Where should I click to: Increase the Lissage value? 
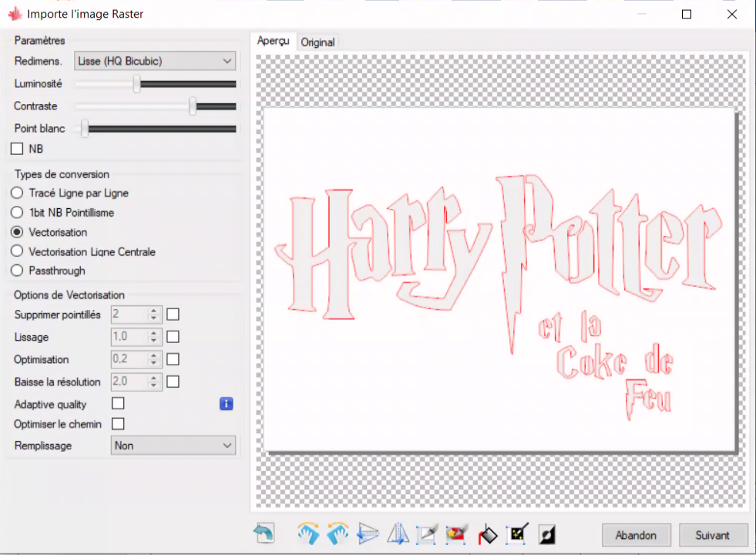click(153, 333)
